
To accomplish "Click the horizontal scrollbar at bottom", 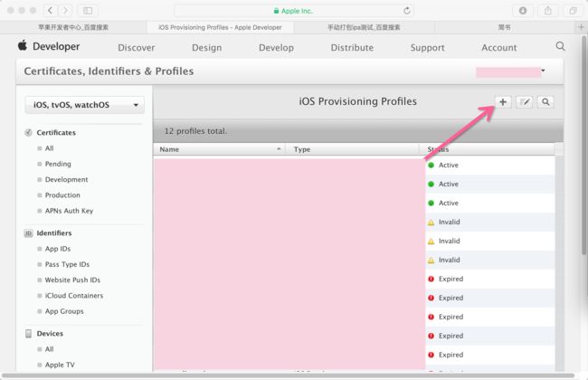I will 288,375.
